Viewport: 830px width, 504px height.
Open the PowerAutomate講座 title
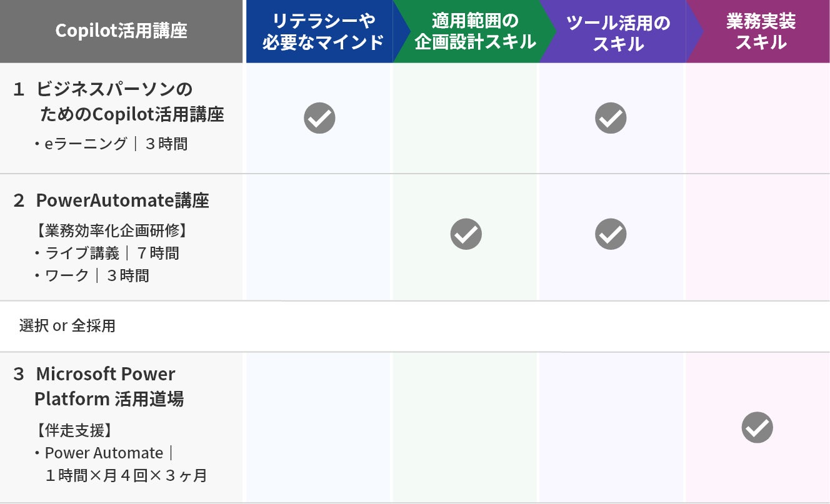coord(122,201)
